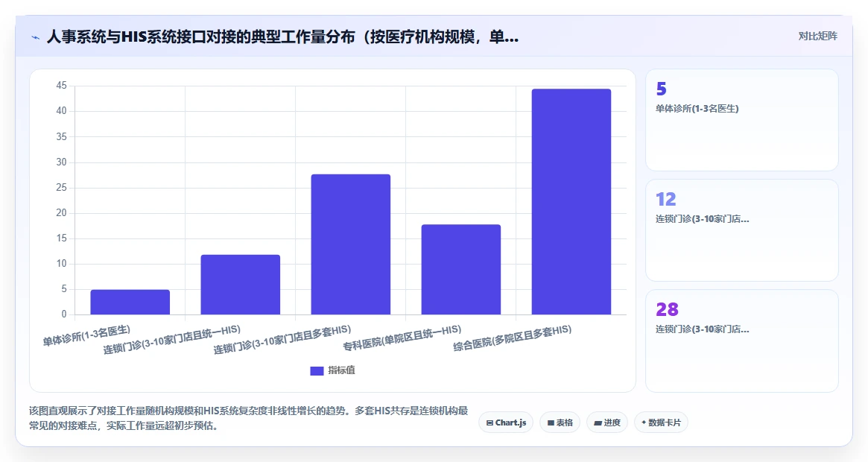
Task: Click the chart title 人事系统与HIS系统接口对接
Action: (x=282, y=37)
